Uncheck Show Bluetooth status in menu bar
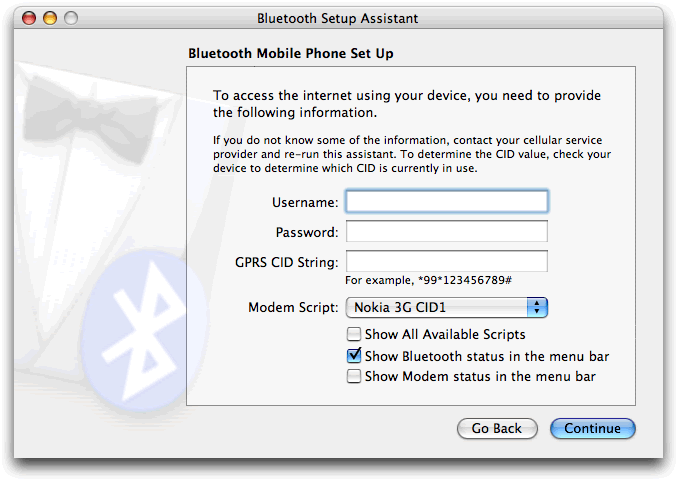This screenshot has height=481, width=677. [353, 356]
